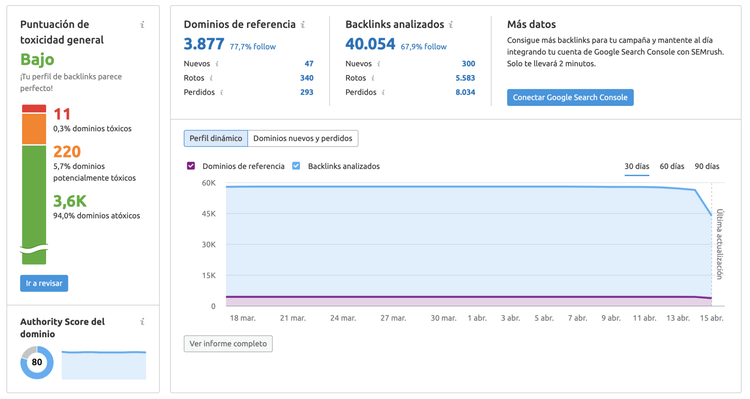This screenshot has height=399, width=750.
Task: Click the 11 toxic domains count
Action: click(x=62, y=114)
